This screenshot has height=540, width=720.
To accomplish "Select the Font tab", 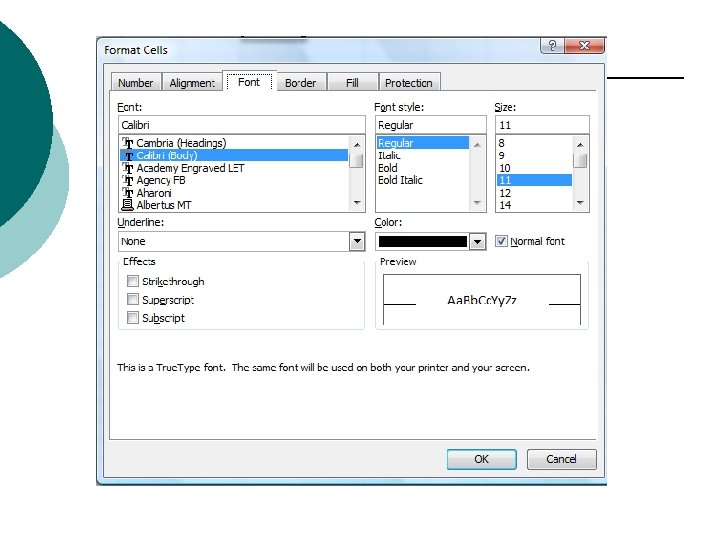I will point(249,82).
